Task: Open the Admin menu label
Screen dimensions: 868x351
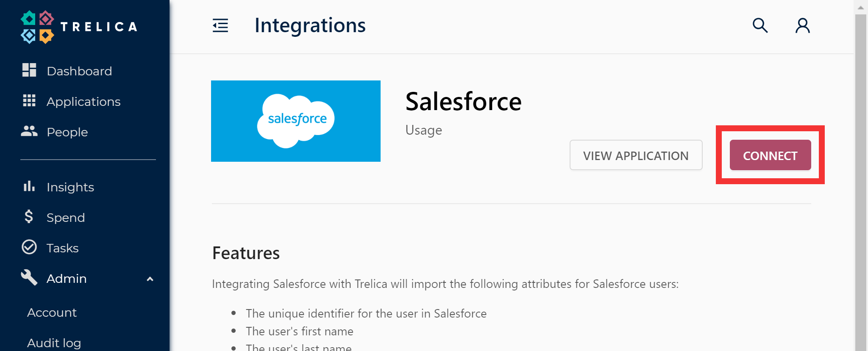Action: (x=67, y=279)
